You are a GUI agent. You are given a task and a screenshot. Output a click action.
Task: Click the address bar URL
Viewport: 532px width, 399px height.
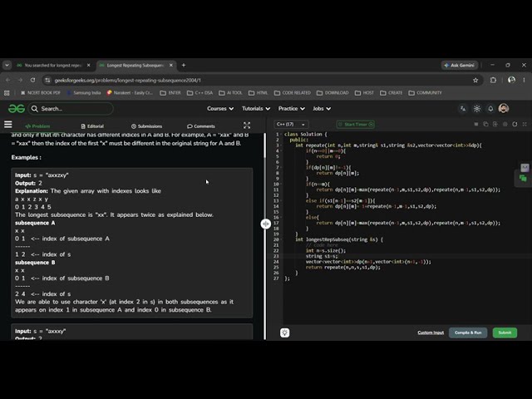(x=127, y=81)
